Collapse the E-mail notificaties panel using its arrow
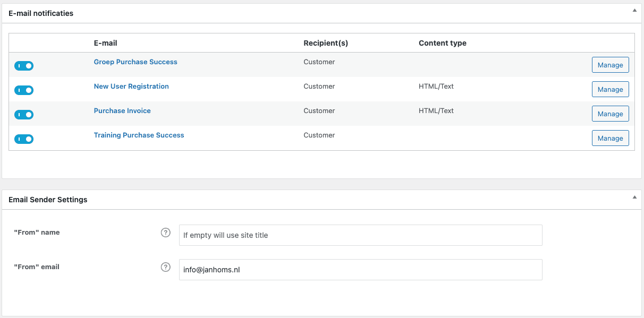This screenshot has height=318, width=644. click(634, 10)
